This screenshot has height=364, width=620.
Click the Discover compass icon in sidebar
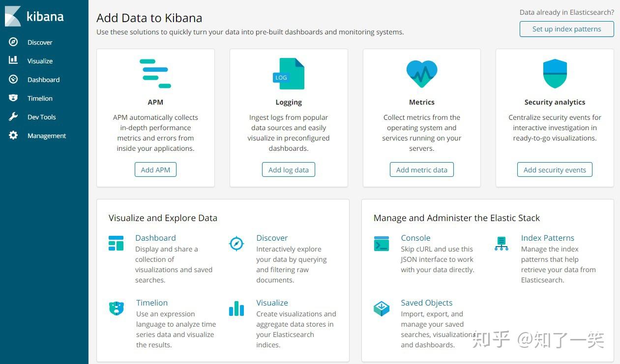13,42
